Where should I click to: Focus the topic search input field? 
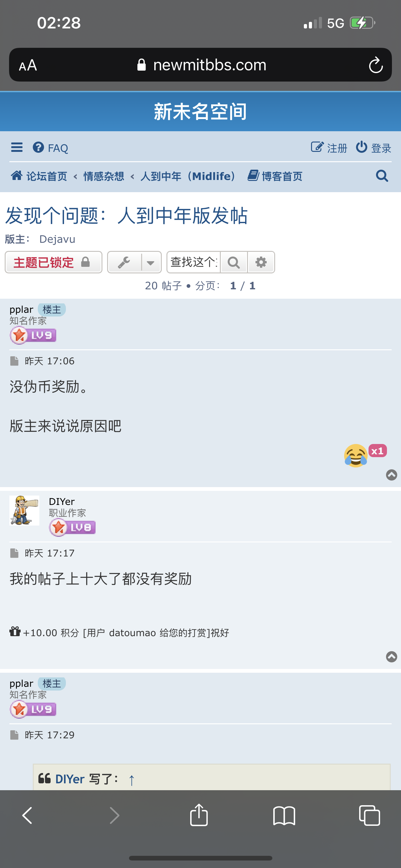click(x=194, y=262)
